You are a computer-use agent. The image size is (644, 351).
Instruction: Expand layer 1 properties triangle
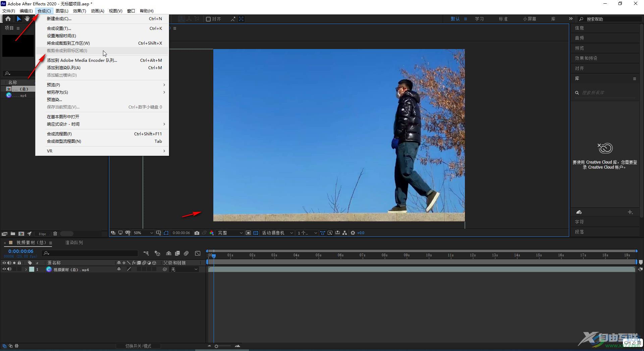tap(26, 269)
